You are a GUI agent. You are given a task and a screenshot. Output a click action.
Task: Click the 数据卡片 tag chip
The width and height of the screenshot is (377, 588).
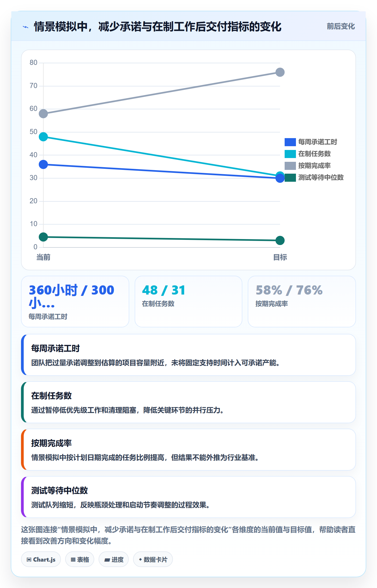point(153,559)
